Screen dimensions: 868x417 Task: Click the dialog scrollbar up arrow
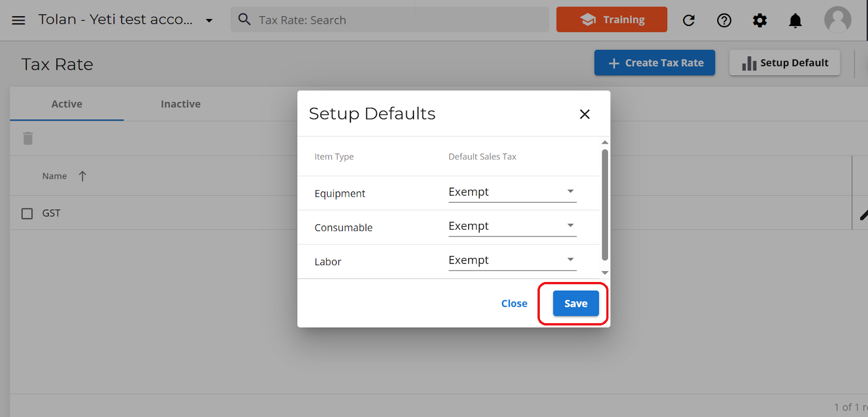[x=605, y=142]
